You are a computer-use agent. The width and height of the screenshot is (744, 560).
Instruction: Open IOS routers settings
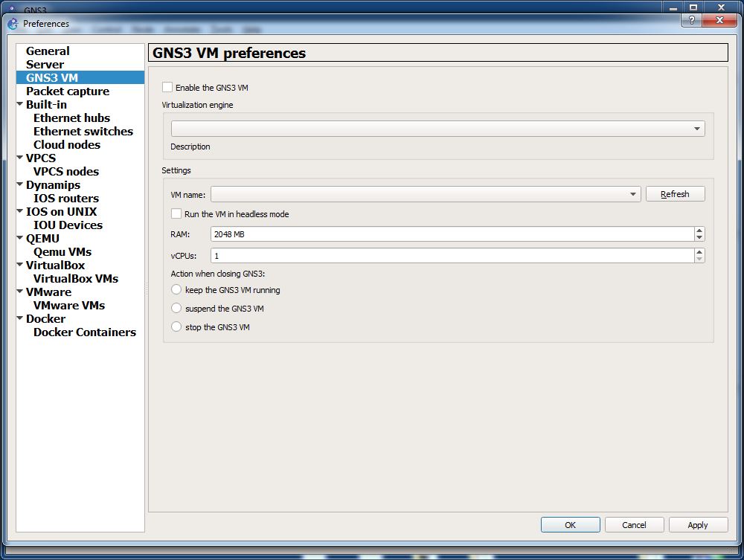pos(66,199)
